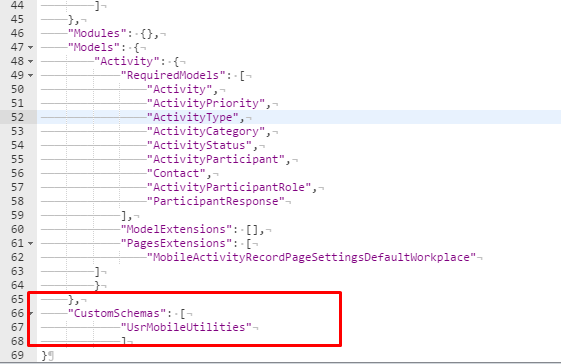561x364 pixels.
Task: Click the "ParticipantResponse" entry
Action: 216,202
